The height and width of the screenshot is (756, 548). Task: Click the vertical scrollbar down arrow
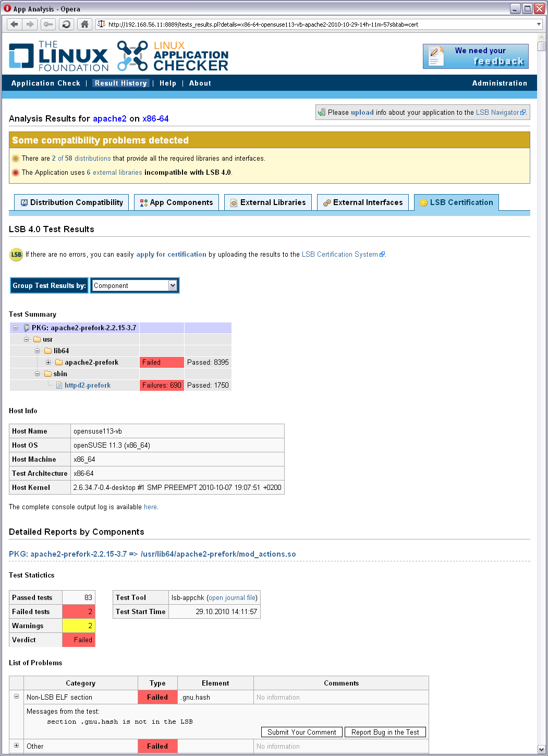[x=542, y=749]
